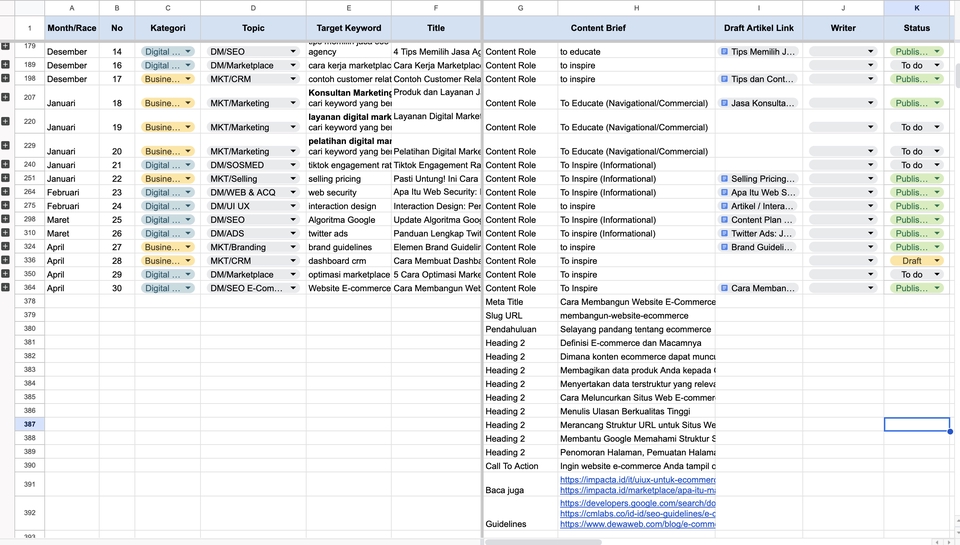Open the Selling Pricing document chip
The image size is (960, 545).
[x=758, y=179]
